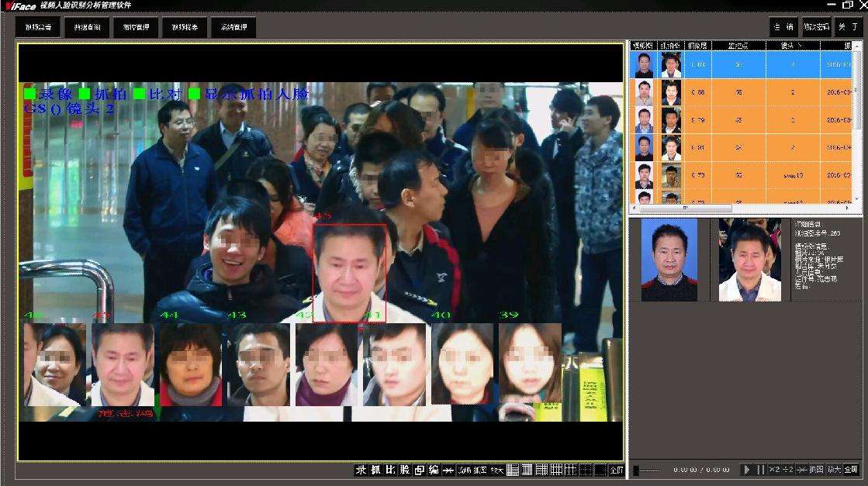Toggle the green 录像 recording indicator
Screen dimensions: 868x486
point(29,94)
